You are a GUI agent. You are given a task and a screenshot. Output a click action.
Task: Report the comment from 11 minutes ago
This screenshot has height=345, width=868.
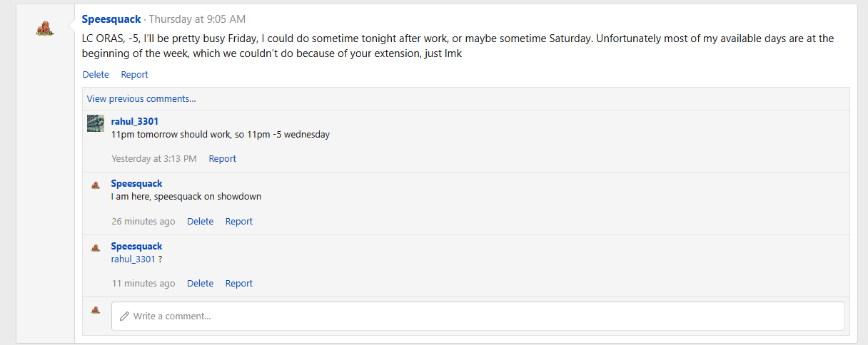[238, 284]
